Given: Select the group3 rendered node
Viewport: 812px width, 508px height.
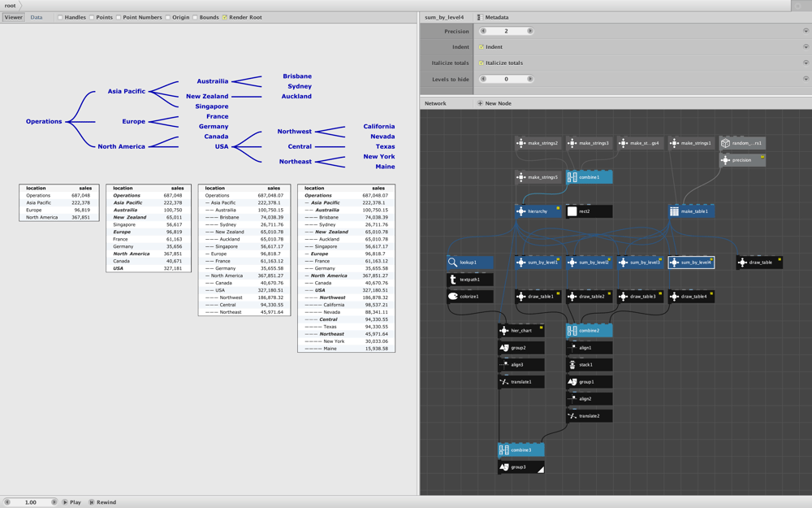Looking at the screenshot, I should [521, 467].
